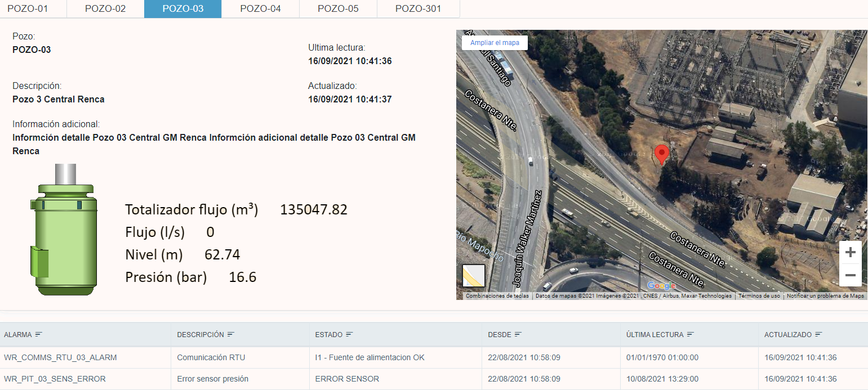Sort by ESTADO column filter icon
The width and height of the screenshot is (868, 390).
point(349,334)
